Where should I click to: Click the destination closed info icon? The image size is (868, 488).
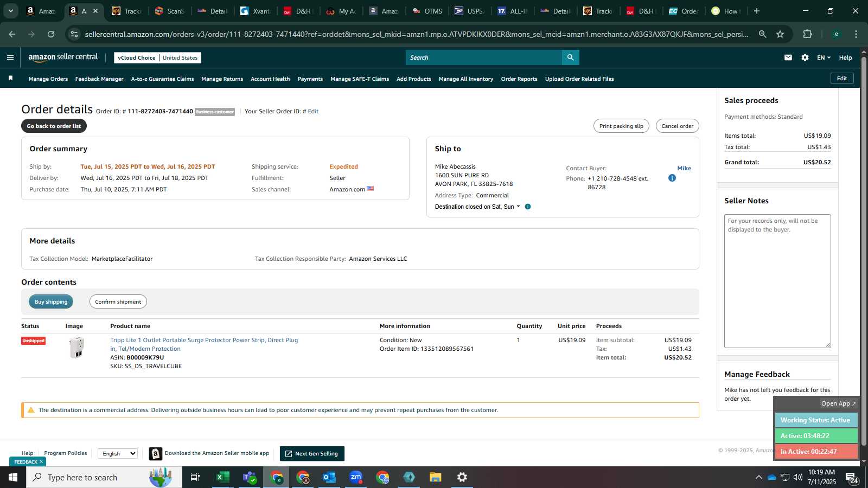click(528, 207)
